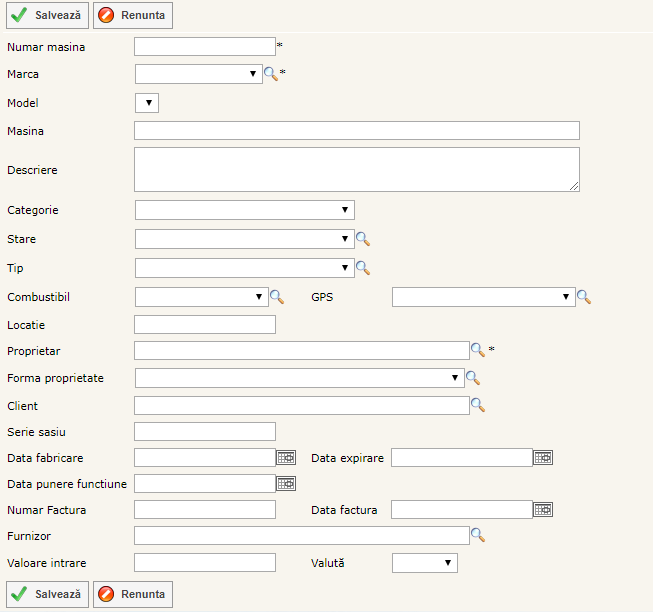Open the Data expirare calendar picker
Image resolution: width=653 pixels, height=612 pixels.
tap(543, 457)
